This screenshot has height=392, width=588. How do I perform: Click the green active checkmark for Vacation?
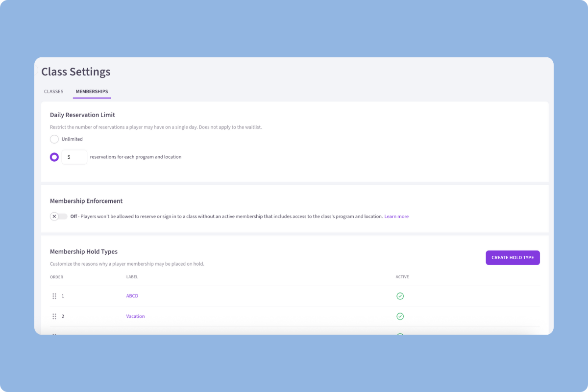[400, 316]
